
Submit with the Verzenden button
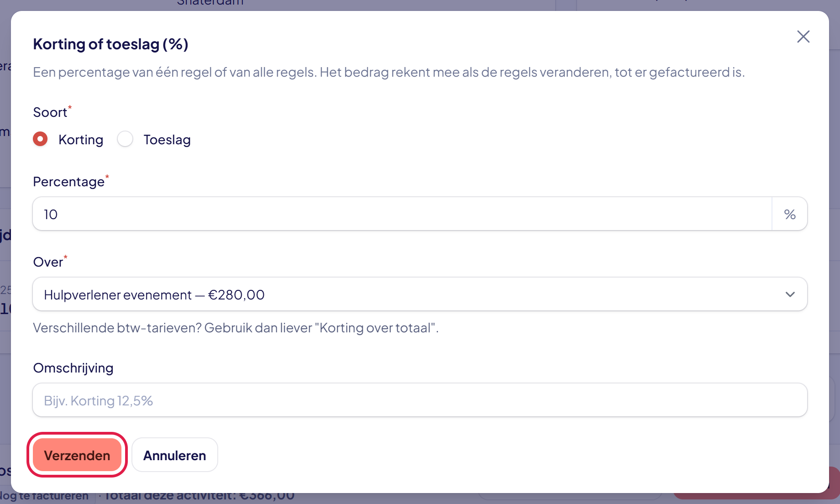click(77, 455)
